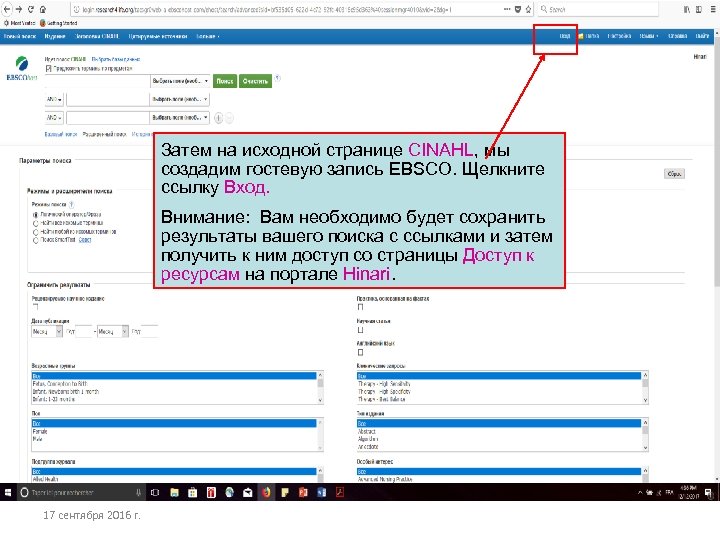Open File Explorer from taskbar
Image resolution: width=720 pixels, height=540 pixels.
coord(174,492)
